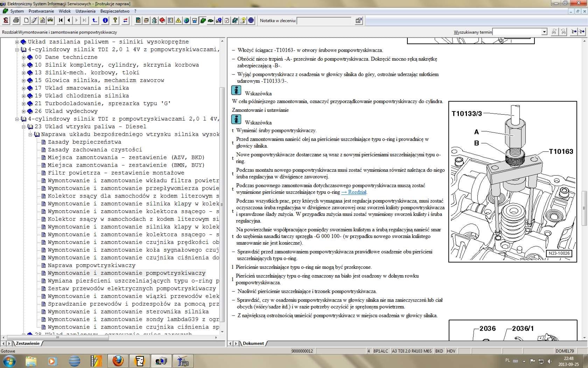Click the 'DOMEL79' status bar entry
The width and height of the screenshot is (588, 368).
[565, 351]
